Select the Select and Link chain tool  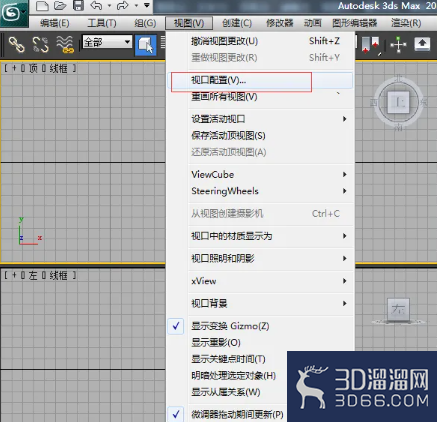coord(16,44)
